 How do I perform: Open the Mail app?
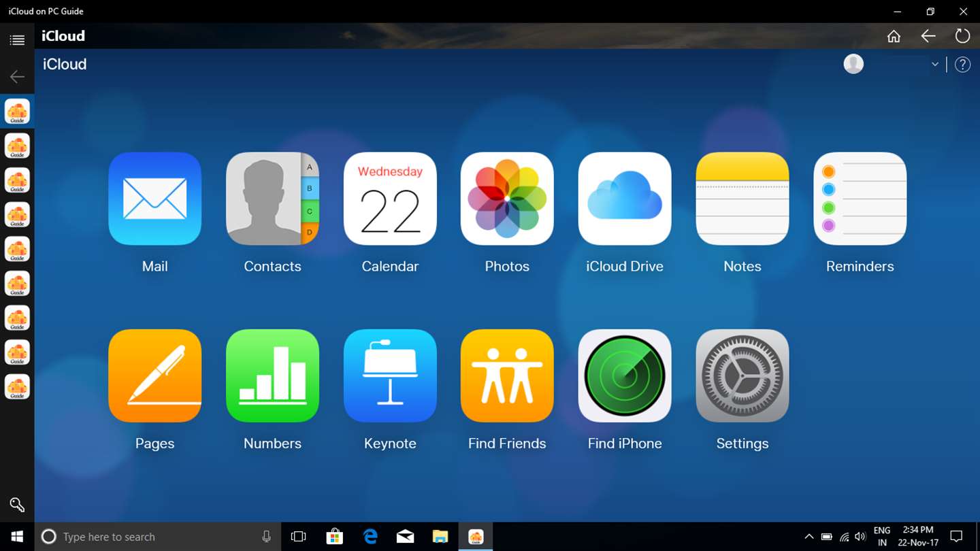(x=154, y=199)
